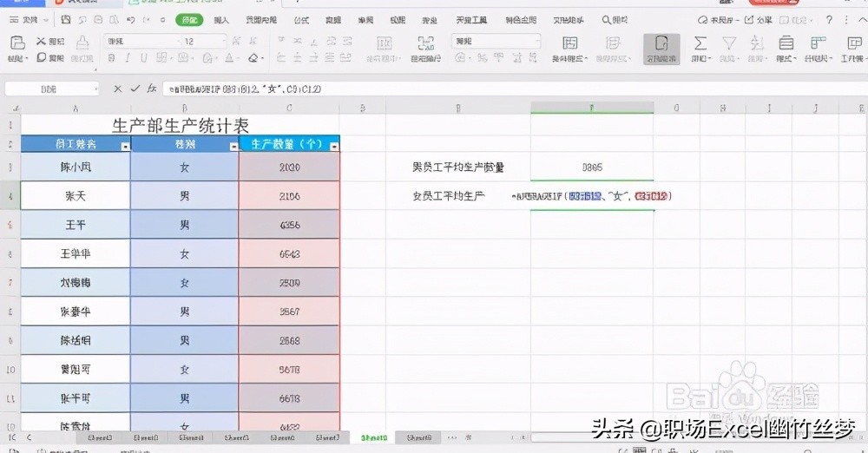
Task: Collapse the ribbon with chevron arrow
Action: point(861,20)
